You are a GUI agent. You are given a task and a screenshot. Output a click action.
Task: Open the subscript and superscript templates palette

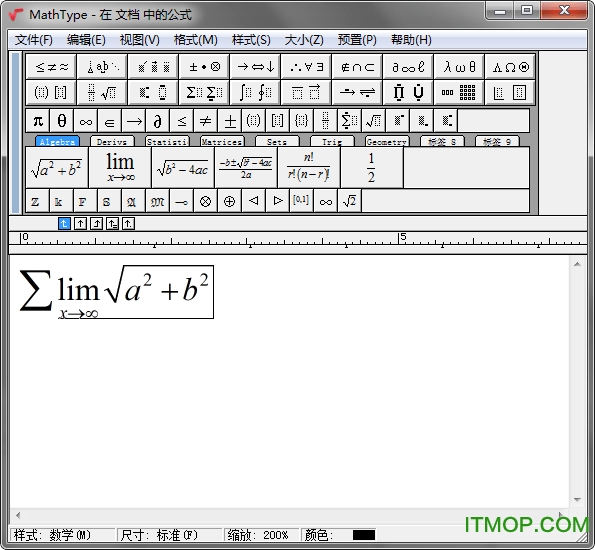click(153, 92)
